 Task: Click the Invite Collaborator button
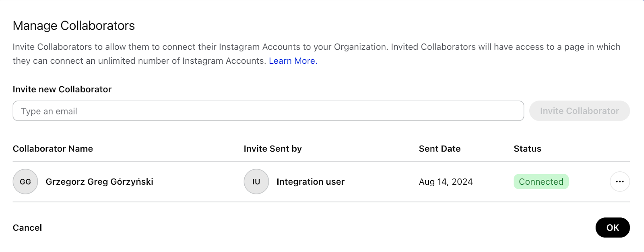[580, 111]
